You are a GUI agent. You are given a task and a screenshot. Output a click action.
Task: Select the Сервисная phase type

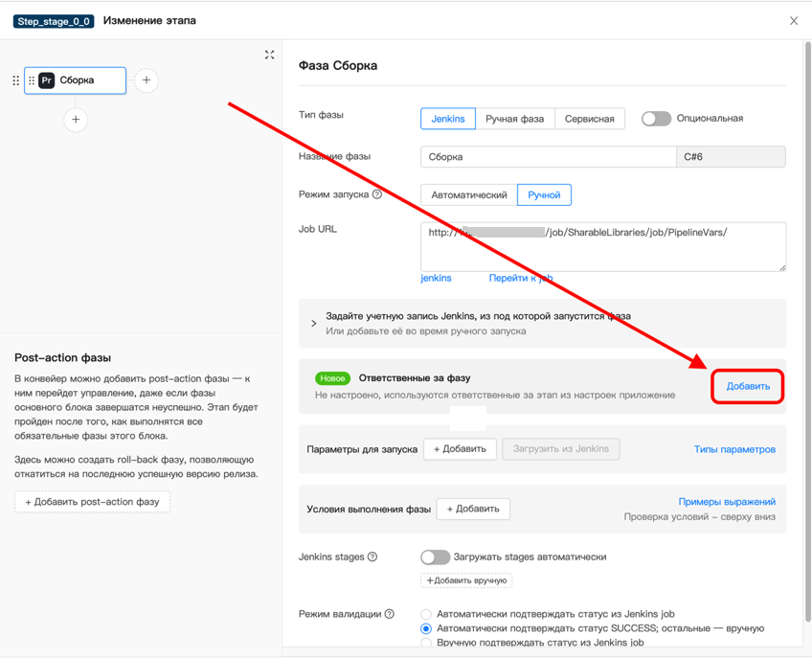pos(589,119)
